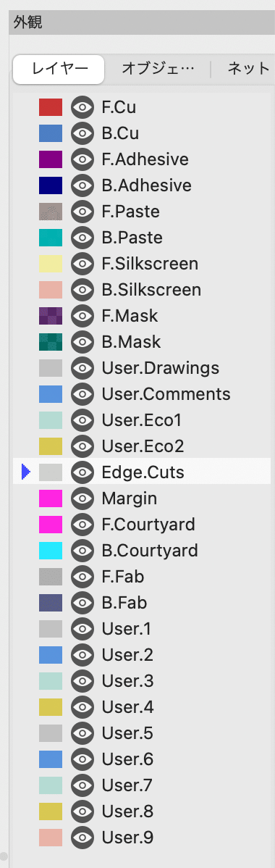Hide the User.Drawings layer
The width and height of the screenshot is (275, 868).
point(82,367)
